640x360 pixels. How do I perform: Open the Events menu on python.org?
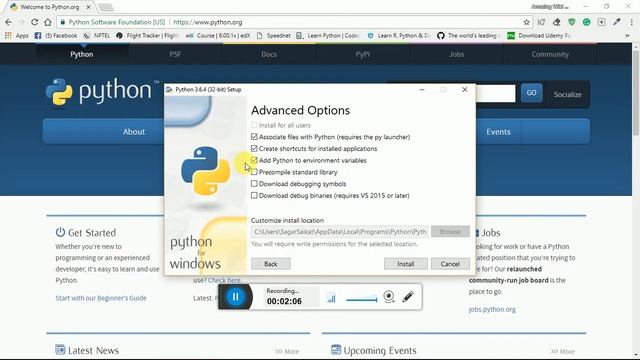(x=498, y=132)
